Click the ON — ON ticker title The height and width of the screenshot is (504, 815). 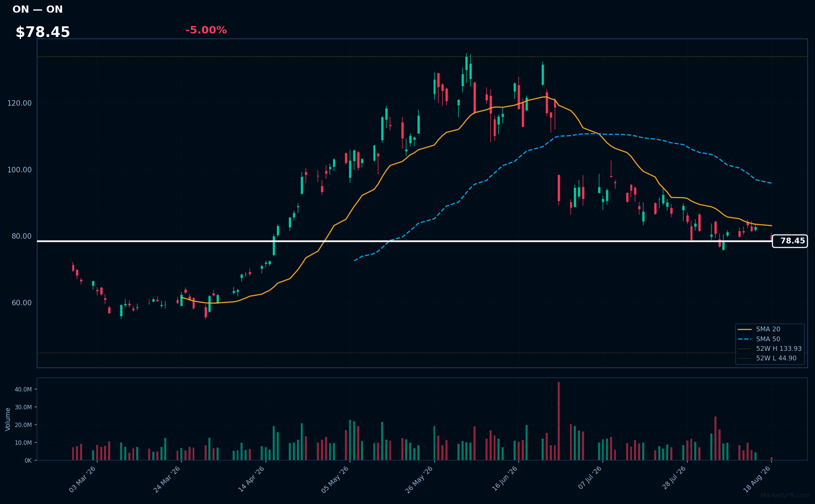[38, 9]
